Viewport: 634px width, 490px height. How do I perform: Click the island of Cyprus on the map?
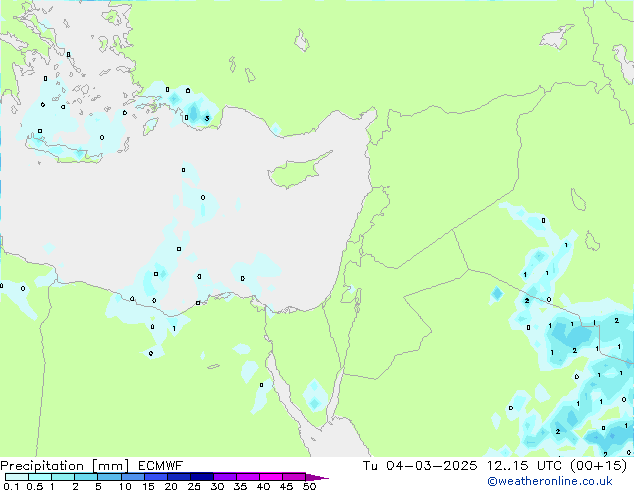(x=295, y=172)
